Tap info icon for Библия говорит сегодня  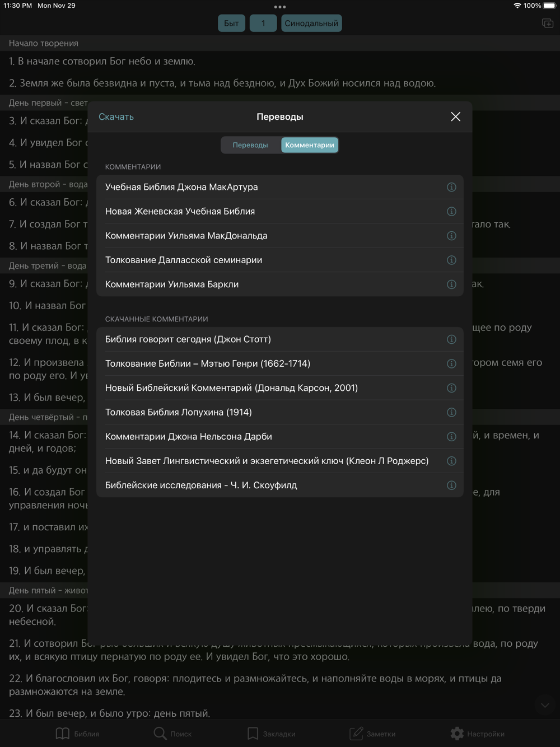(451, 339)
